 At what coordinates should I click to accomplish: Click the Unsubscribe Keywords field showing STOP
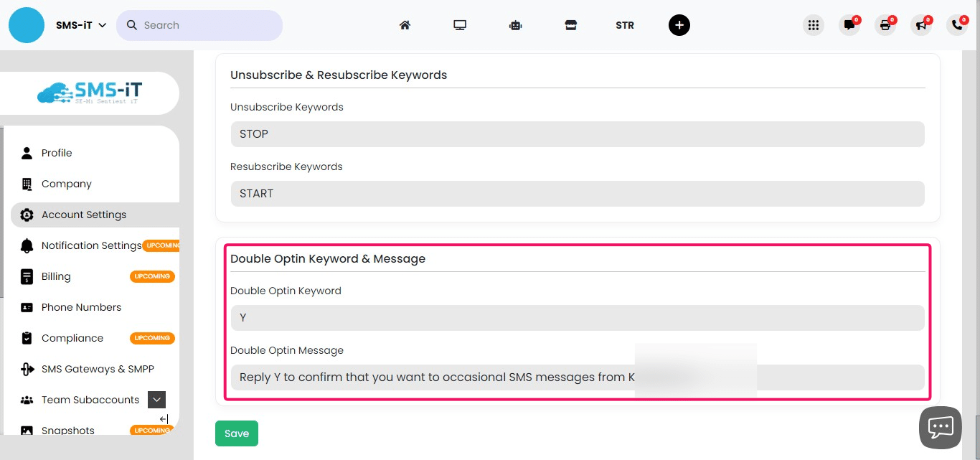(x=578, y=133)
